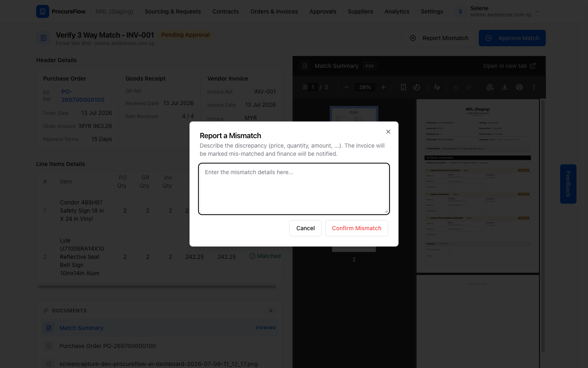
Task: Click the Report Mismatch button in header
Action: 439,38
